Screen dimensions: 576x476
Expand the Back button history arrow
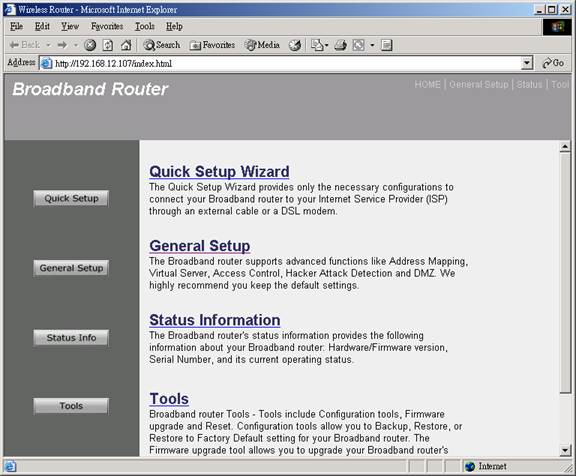point(48,45)
